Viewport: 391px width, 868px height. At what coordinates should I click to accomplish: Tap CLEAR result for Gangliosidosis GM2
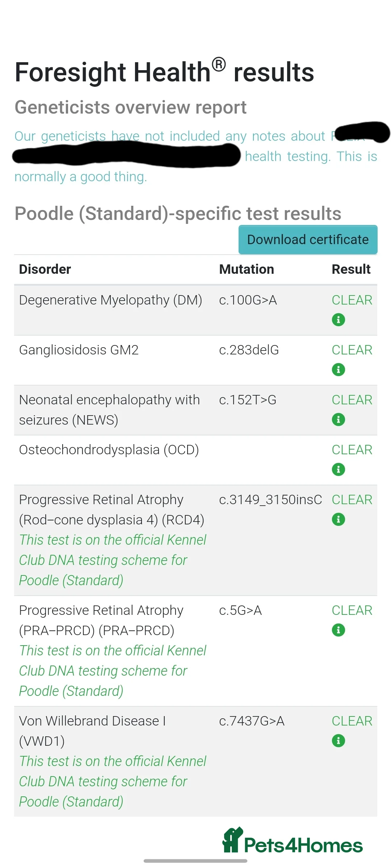click(352, 350)
